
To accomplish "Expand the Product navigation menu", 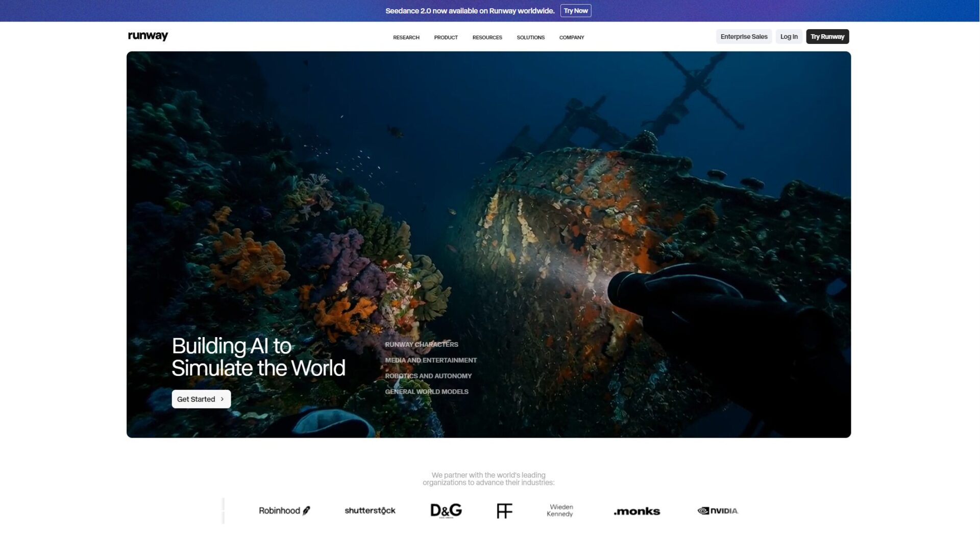I will 446,37.
